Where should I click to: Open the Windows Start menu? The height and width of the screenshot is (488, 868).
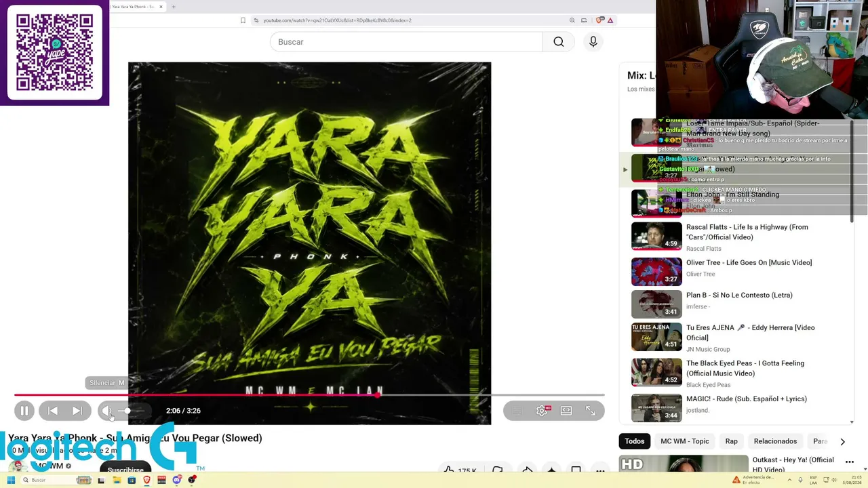(11, 481)
